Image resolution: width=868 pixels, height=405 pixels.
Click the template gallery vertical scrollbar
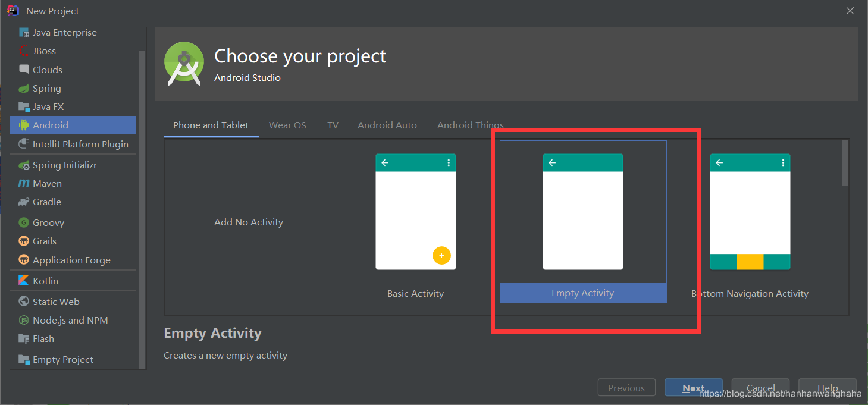(845, 164)
